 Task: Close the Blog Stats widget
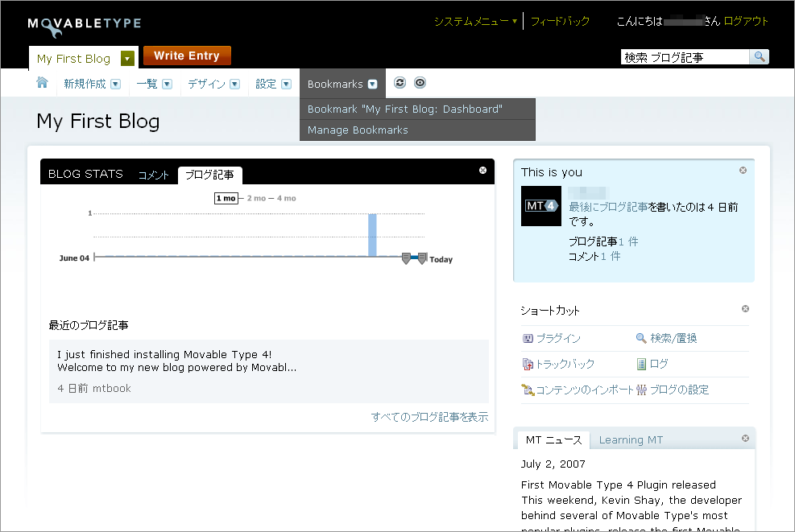click(482, 171)
